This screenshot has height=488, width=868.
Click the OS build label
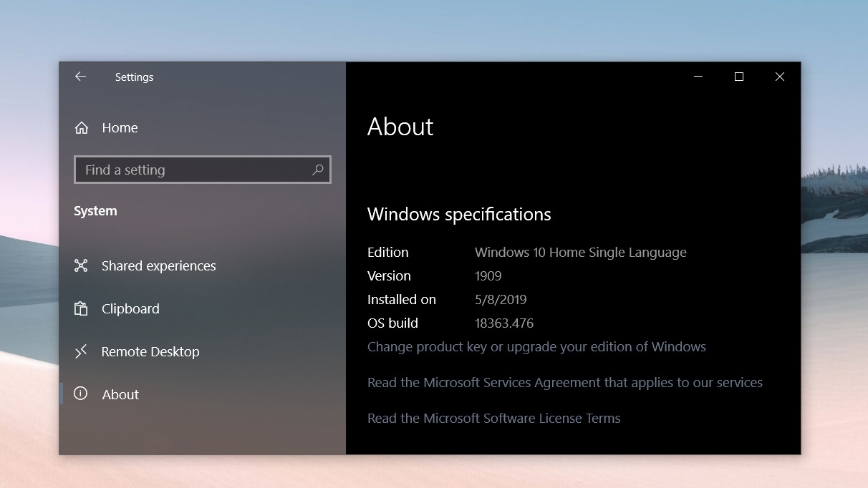(392, 323)
